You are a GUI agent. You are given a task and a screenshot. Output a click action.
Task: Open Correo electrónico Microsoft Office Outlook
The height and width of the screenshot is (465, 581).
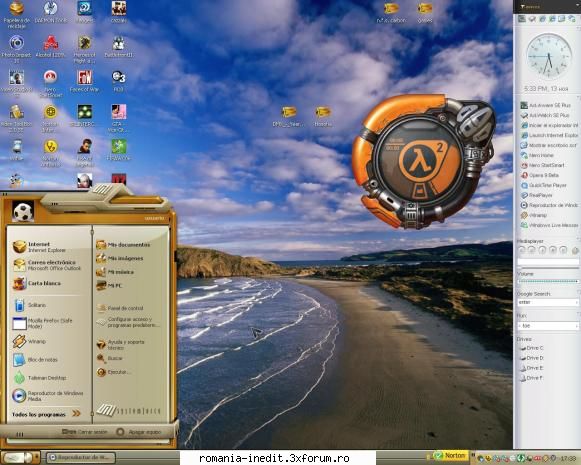(x=47, y=265)
